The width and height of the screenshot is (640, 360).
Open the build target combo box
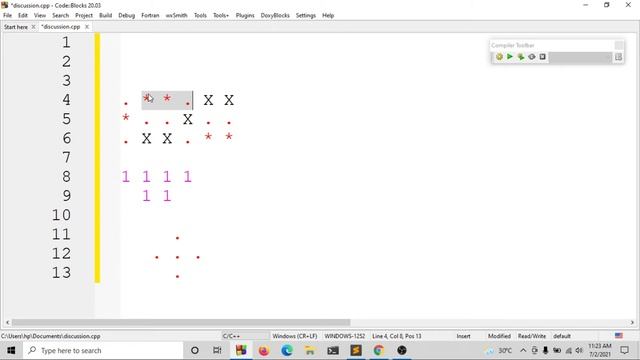point(581,57)
